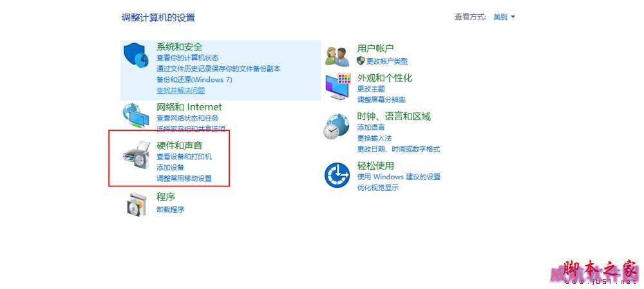The height and width of the screenshot is (289, 644).
Task: Open 硬件和声音 category heading
Action: (180, 145)
